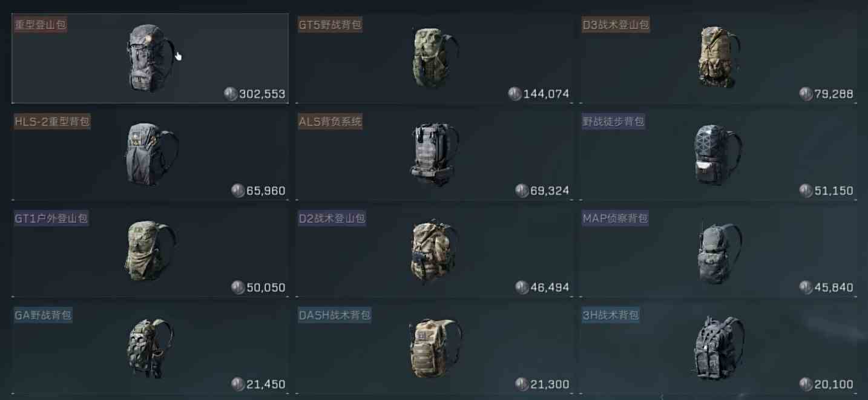
Task: Click the GT5野战背包 backpack image
Action: (435, 57)
